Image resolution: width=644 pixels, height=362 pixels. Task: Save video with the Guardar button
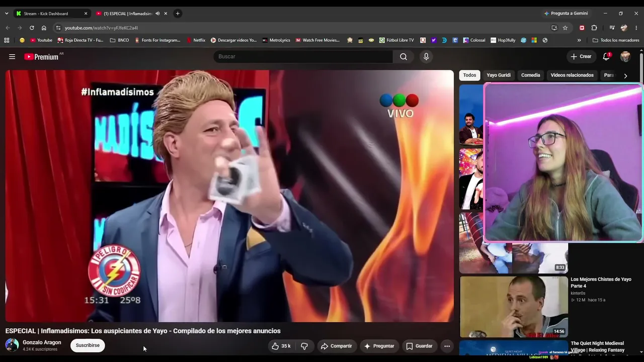point(419,346)
